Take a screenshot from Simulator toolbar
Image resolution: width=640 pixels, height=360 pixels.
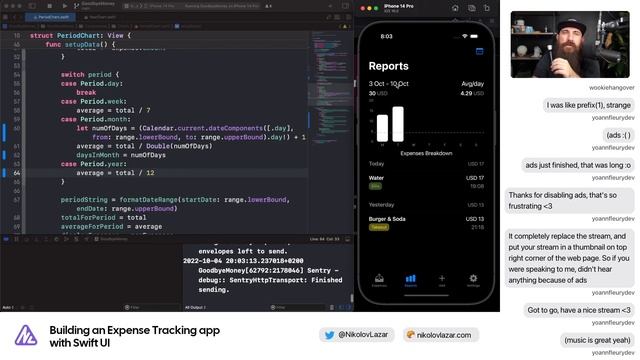pyautogui.click(x=471, y=8)
